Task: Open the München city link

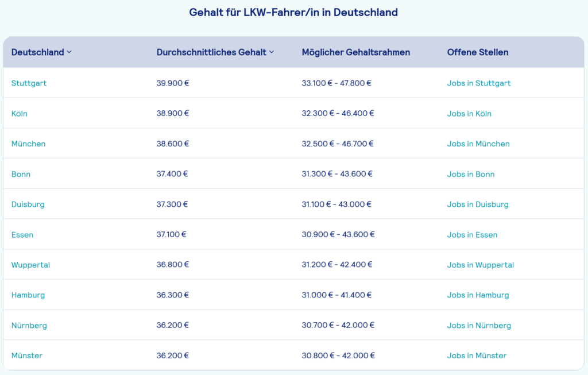Action: tap(28, 144)
